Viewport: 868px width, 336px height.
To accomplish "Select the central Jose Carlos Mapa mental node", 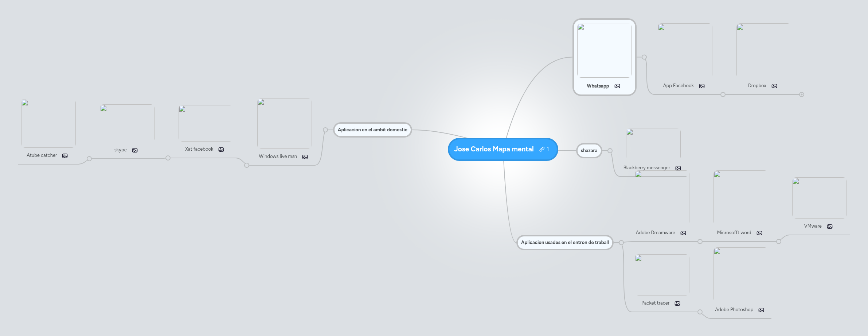I will [x=503, y=149].
